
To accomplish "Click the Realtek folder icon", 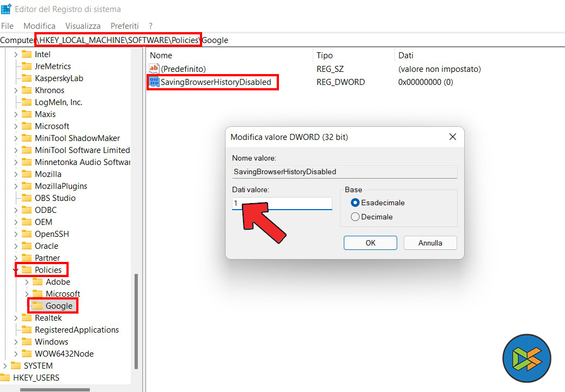I will point(27,318).
